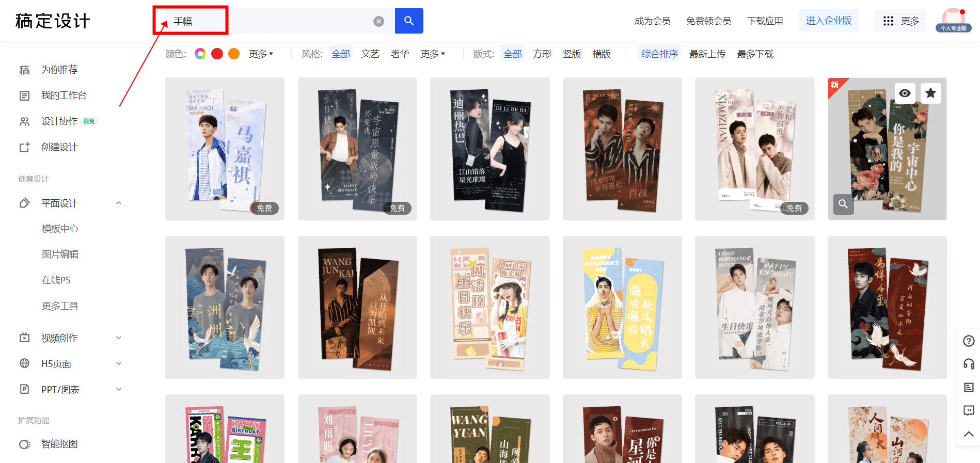Click 进入企业版 button

pyautogui.click(x=829, y=21)
